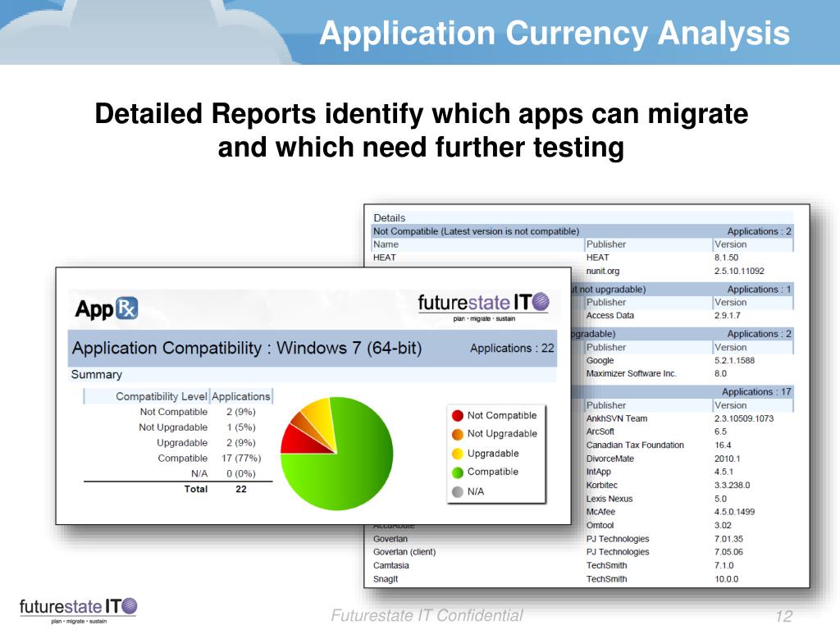Click the "Omtool" publisher entry
Screen dimensions: 840x630
(x=600, y=526)
